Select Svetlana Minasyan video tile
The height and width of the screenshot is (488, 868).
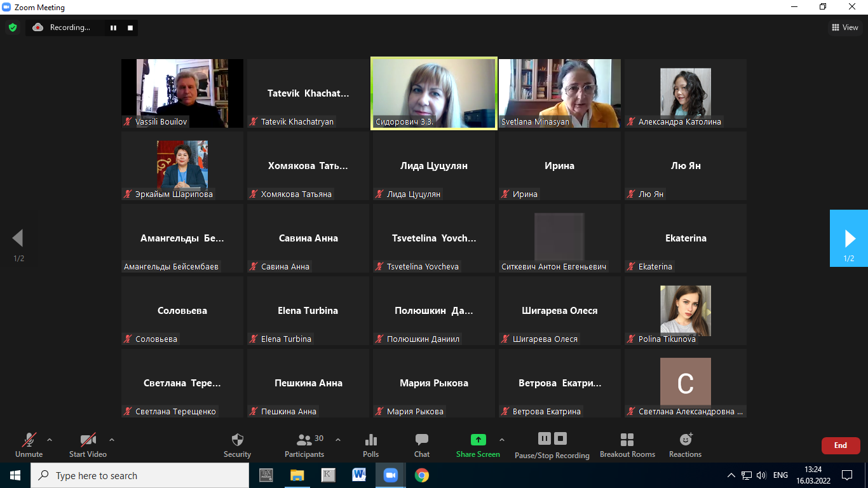(560, 93)
